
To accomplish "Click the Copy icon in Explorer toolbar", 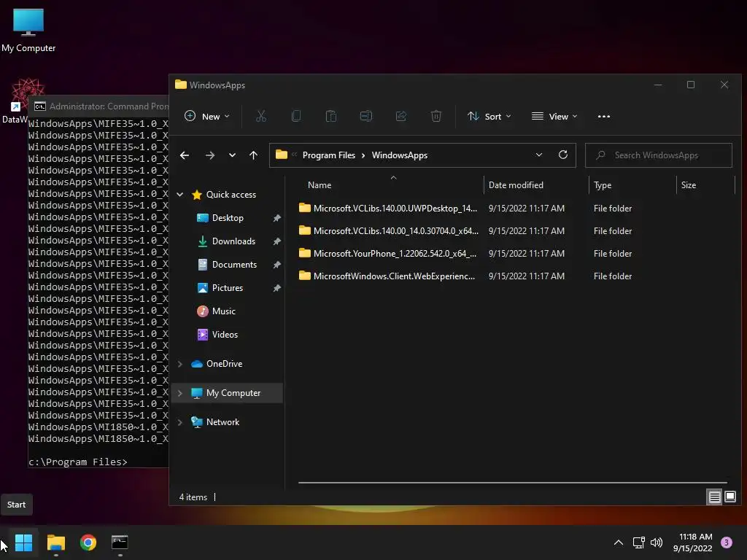I will [296, 116].
